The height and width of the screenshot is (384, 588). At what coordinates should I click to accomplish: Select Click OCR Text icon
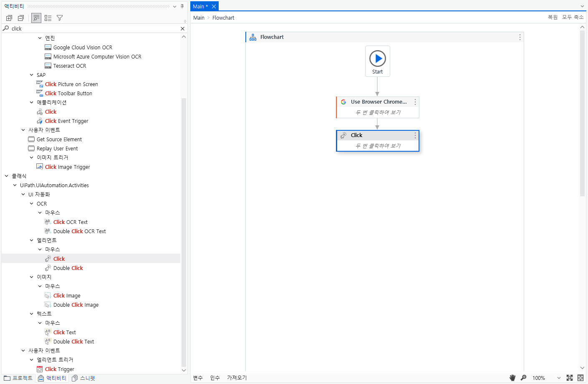tap(48, 222)
